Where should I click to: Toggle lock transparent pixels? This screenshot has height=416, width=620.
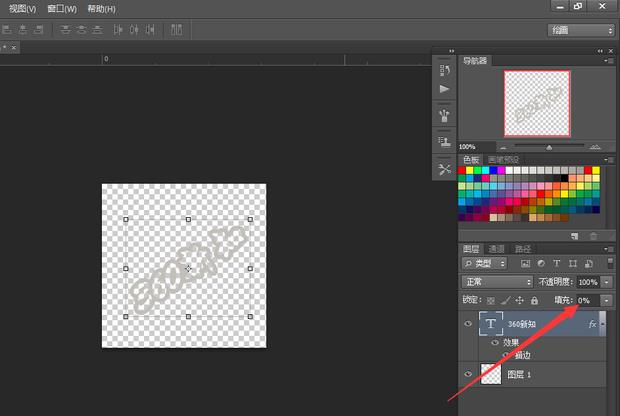click(491, 301)
